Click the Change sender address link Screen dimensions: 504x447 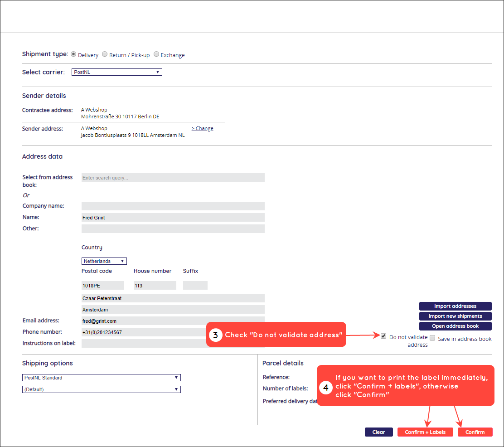203,128
